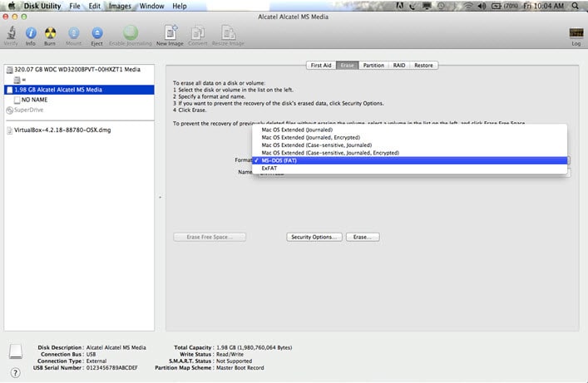Switch to the Restore tab
Image resolution: width=588 pixels, height=383 pixels.
click(424, 65)
